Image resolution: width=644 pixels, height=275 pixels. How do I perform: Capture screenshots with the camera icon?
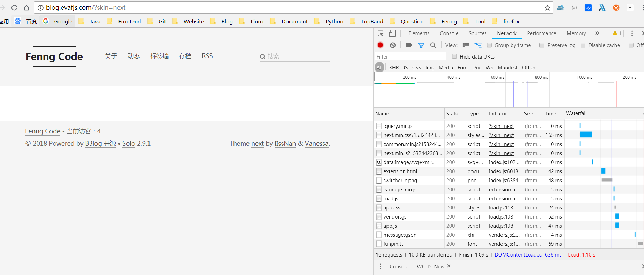(409, 45)
